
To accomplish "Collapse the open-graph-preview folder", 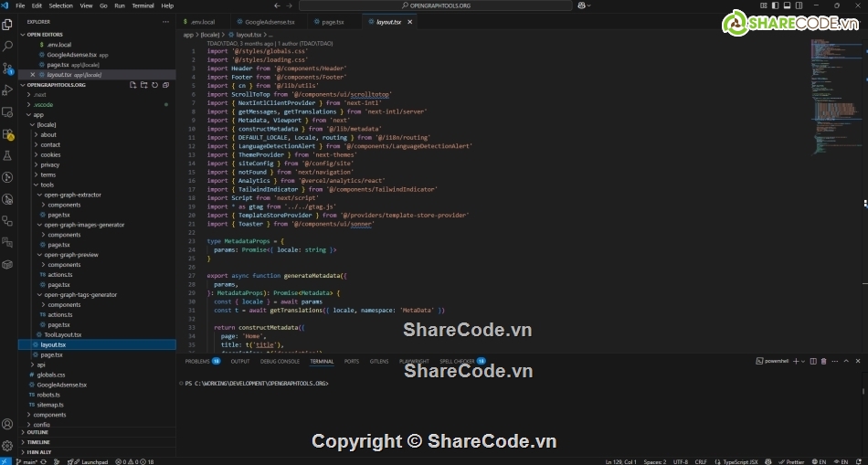I will [x=71, y=255].
